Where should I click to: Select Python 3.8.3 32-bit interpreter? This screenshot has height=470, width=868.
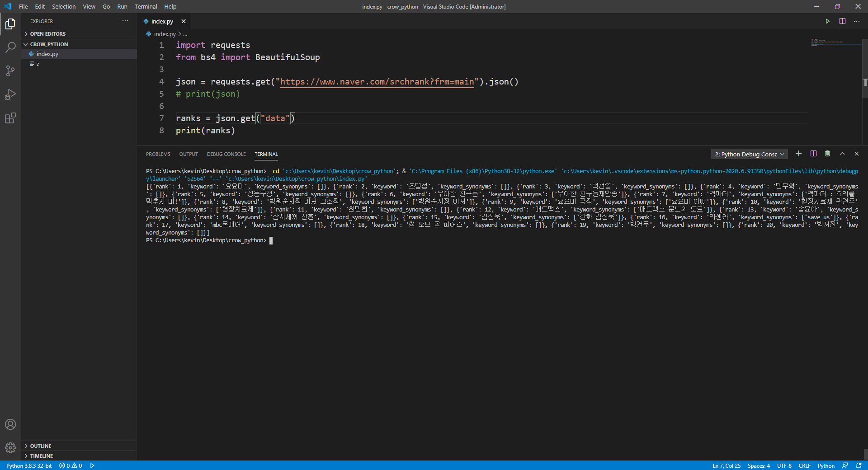(29, 465)
